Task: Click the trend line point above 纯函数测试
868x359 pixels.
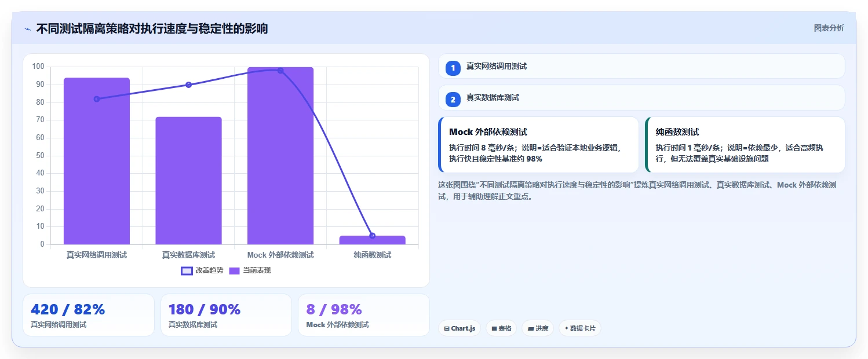Action: coord(372,236)
